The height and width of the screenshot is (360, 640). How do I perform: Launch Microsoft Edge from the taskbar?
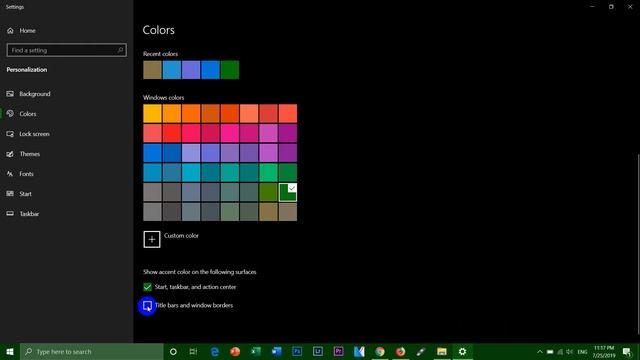(x=215, y=351)
